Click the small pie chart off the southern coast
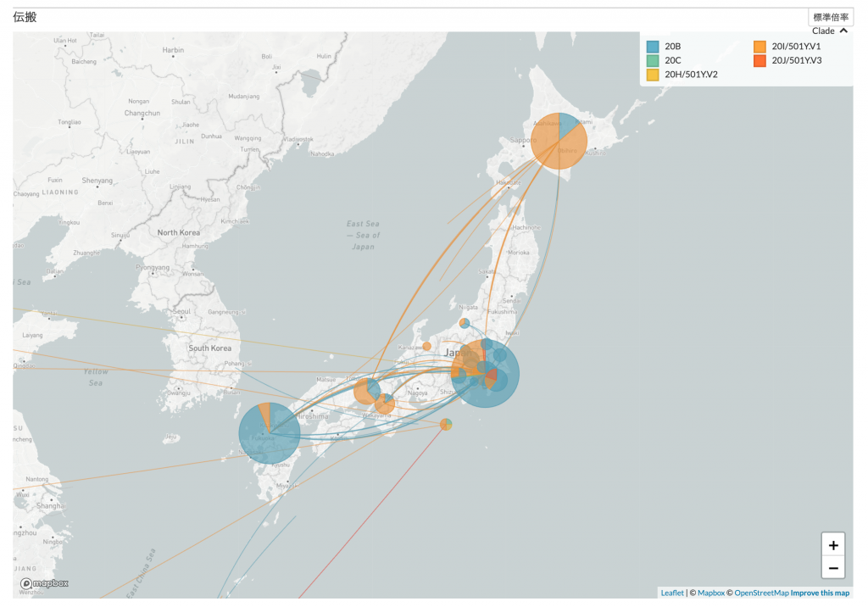This screenshot has width=868, height=607. pos(446,424)
